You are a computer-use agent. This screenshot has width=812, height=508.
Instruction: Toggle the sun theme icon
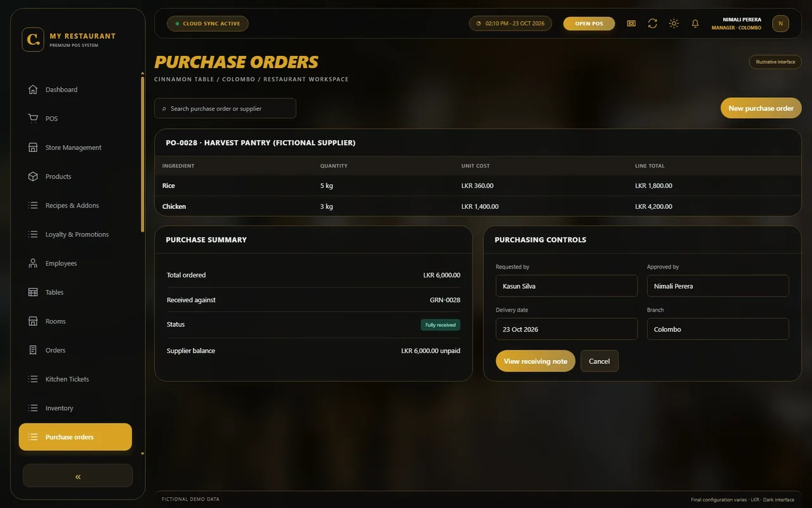[x=674, y=23]
